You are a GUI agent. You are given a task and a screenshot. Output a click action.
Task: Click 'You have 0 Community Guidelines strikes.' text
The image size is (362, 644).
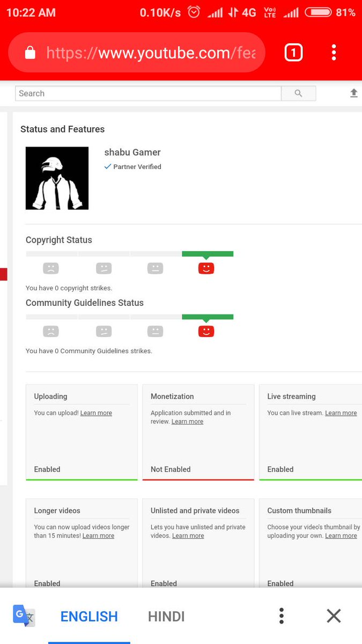pyautogui.click(x=89, y=351)
